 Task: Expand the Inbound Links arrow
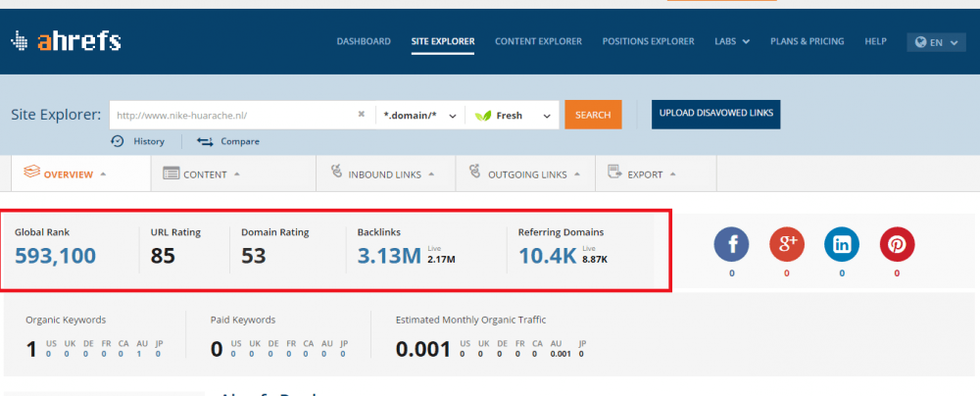click(x=431, y=173)
